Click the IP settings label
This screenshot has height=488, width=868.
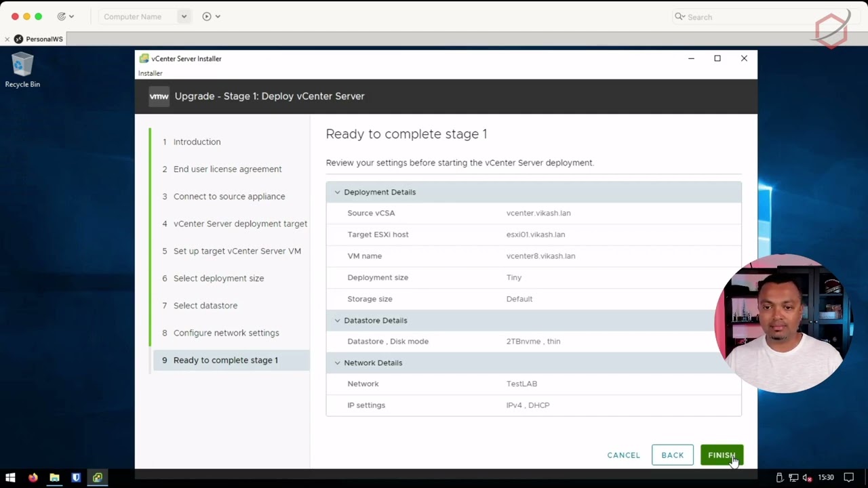pos(366,405)
